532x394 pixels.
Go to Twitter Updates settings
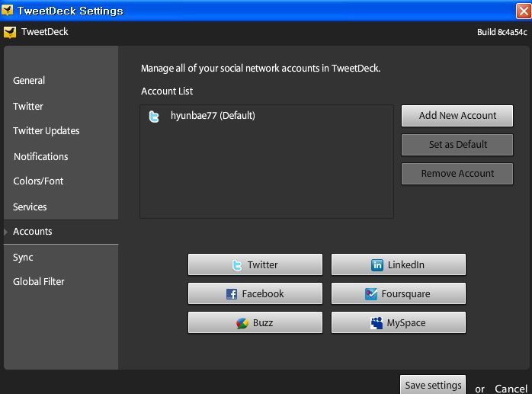click(46, 131)
